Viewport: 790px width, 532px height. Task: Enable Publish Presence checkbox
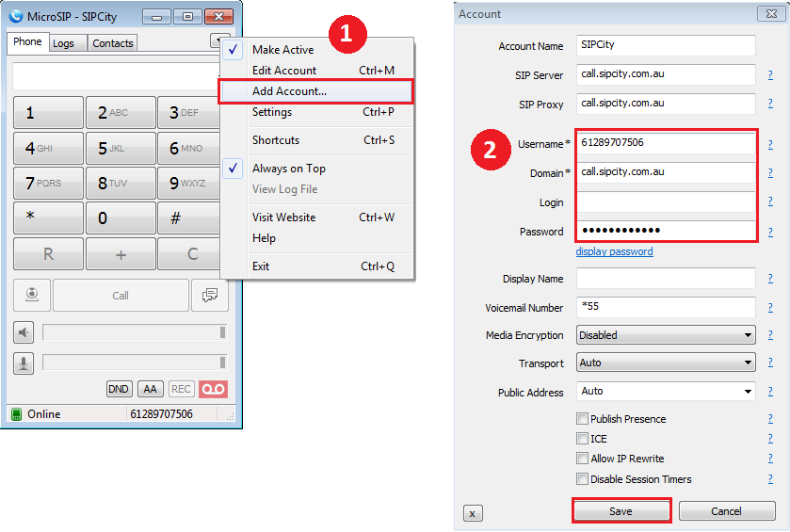point(582,419)
